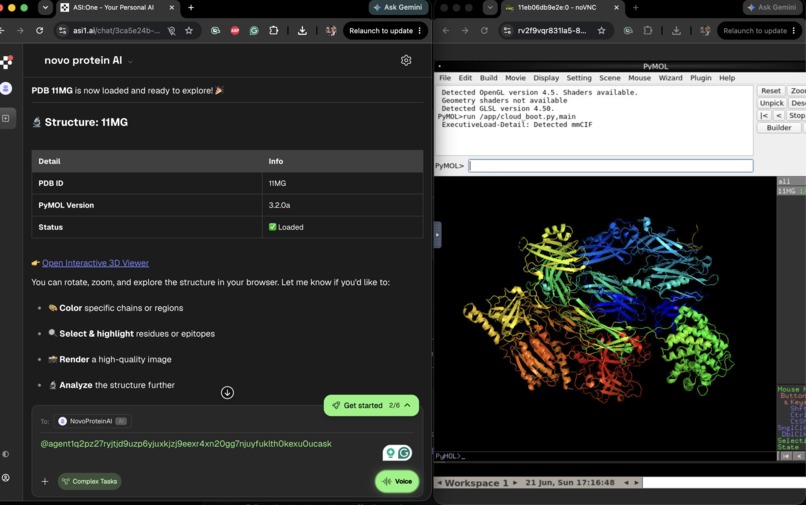This screenshot has height=505, width=806.
Task: Click PyMOL rewind-to-start |< button
Action: coord(764,115)
